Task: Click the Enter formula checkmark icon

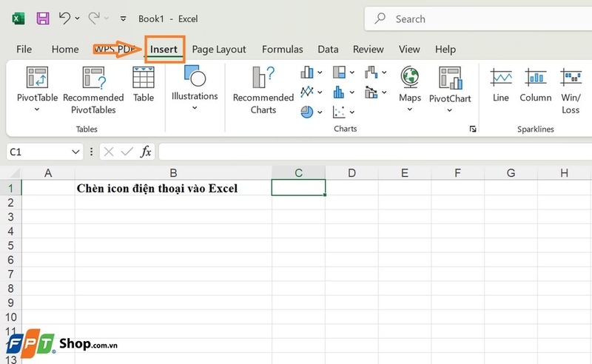Action: [127, 152]
